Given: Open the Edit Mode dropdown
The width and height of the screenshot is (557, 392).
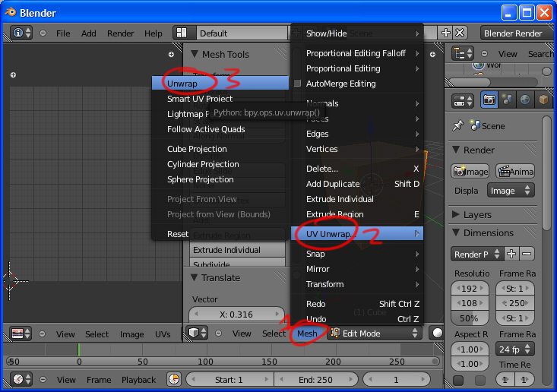Looking at the screenshot, I should [x=374, y=334].
